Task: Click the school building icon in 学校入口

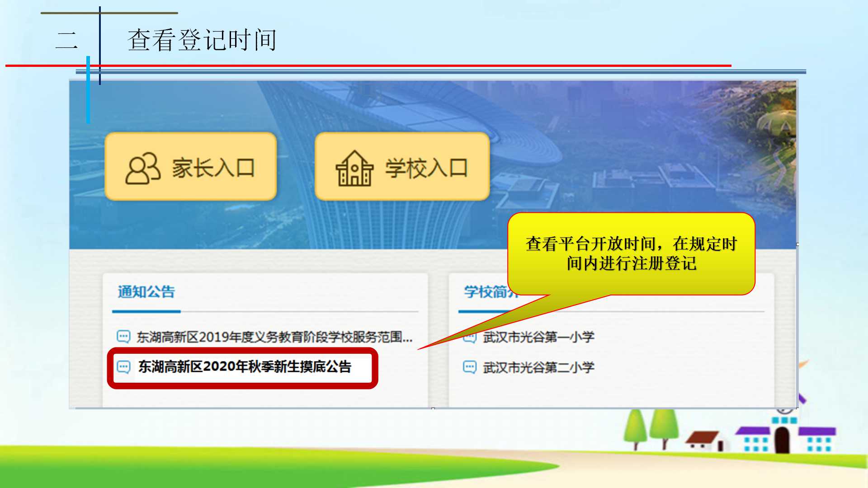Action: coord(354,169)
